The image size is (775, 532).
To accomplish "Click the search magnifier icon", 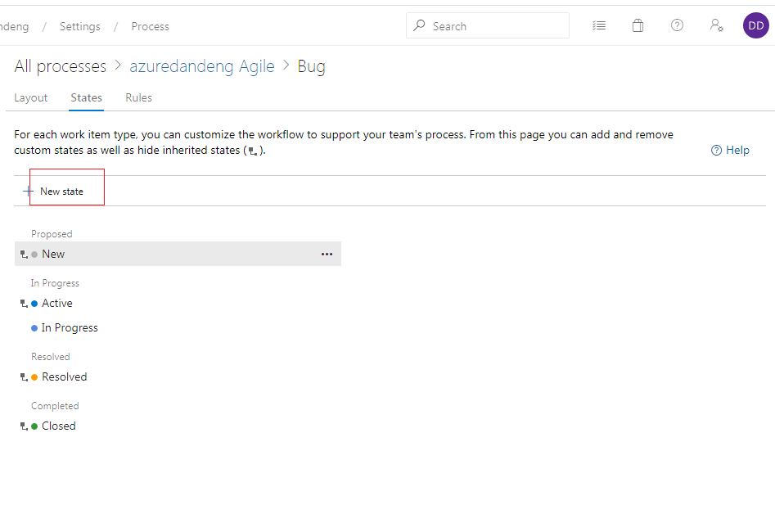I will coord(418,25).
